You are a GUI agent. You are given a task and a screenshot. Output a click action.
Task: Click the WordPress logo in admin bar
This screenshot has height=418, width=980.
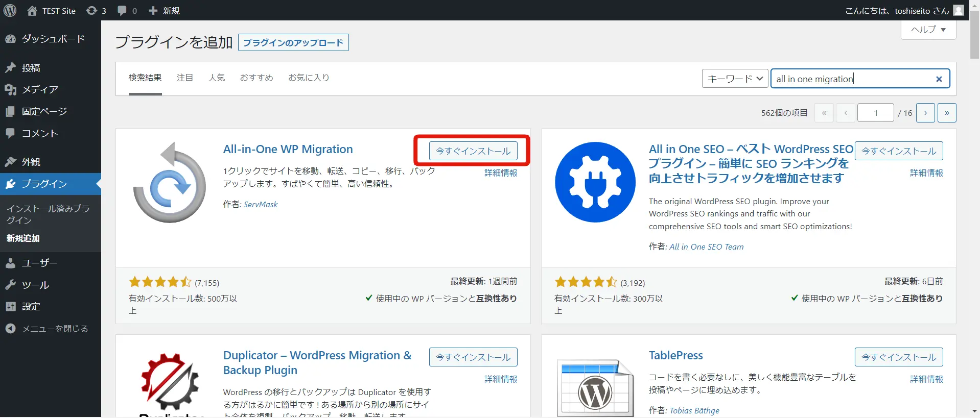pos(10,10)
